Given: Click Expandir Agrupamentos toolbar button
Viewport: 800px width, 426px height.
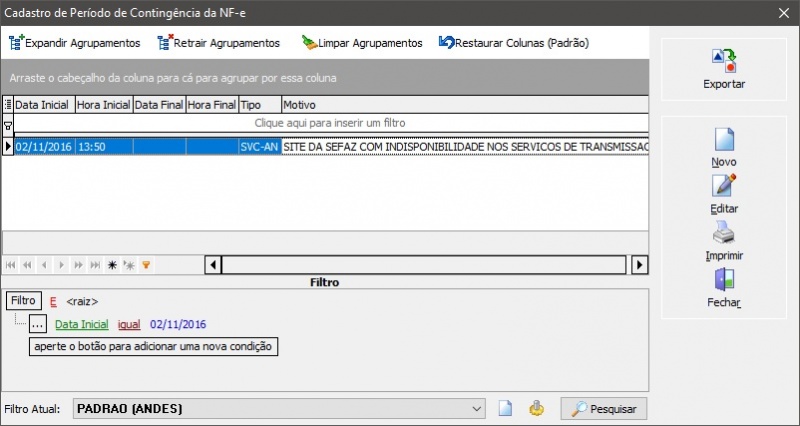Looking at the screenshot, I should click(74, 43).
